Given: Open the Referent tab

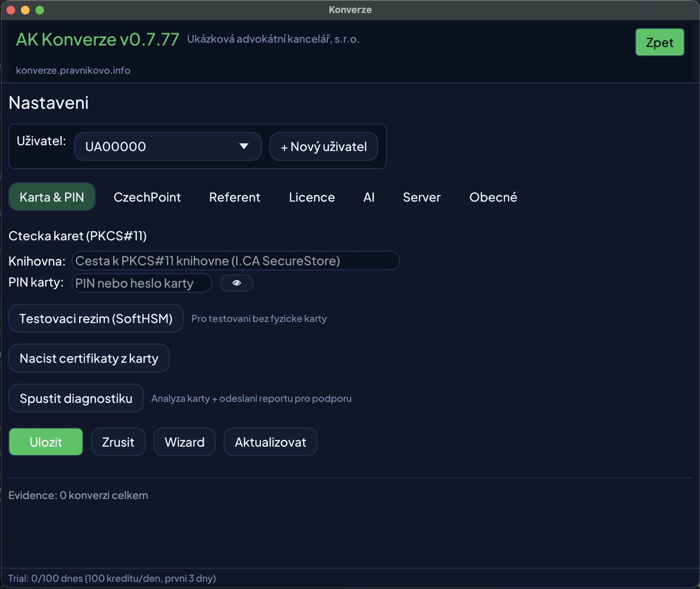Looking at the screenshot, I should click(235, 197).
